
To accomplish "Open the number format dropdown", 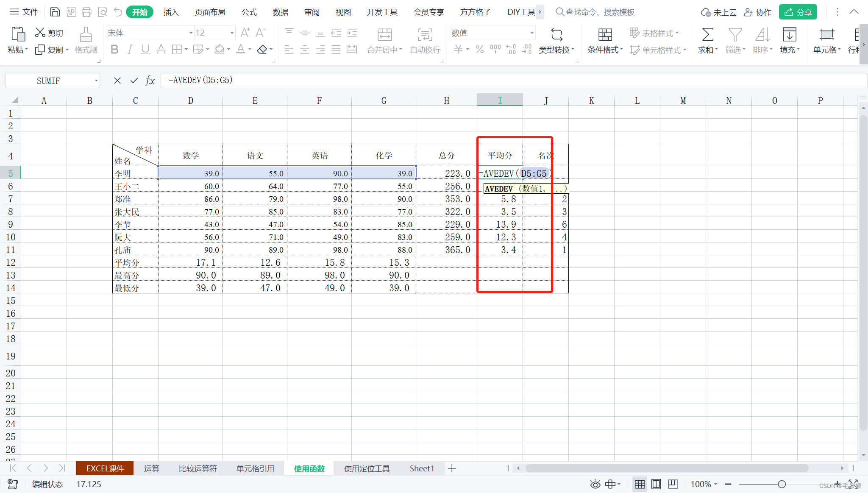I will tap(532, 33).
